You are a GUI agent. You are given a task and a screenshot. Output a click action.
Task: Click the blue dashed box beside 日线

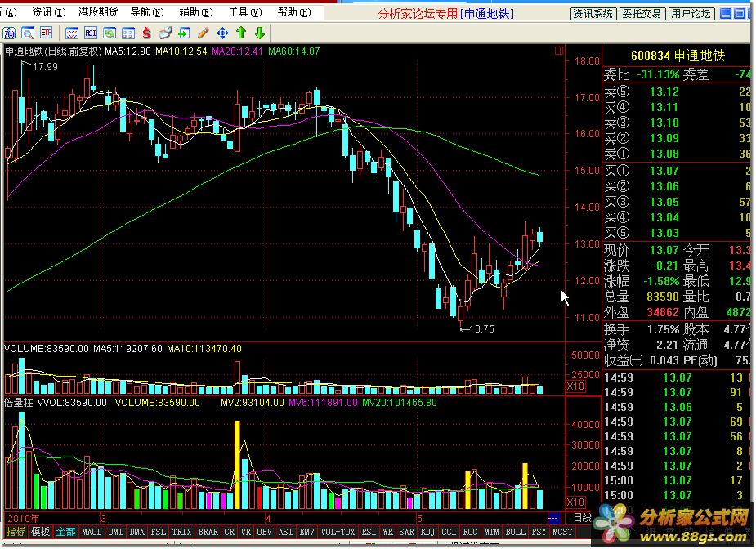[x=553, y=519]
